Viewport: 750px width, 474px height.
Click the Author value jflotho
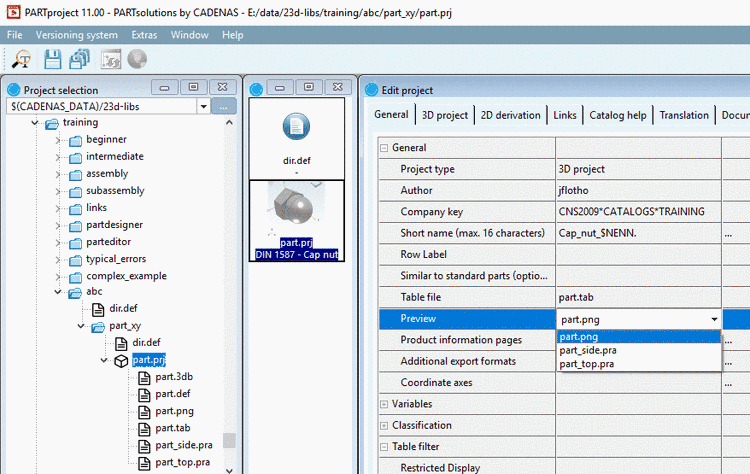[x=574, y=190]
